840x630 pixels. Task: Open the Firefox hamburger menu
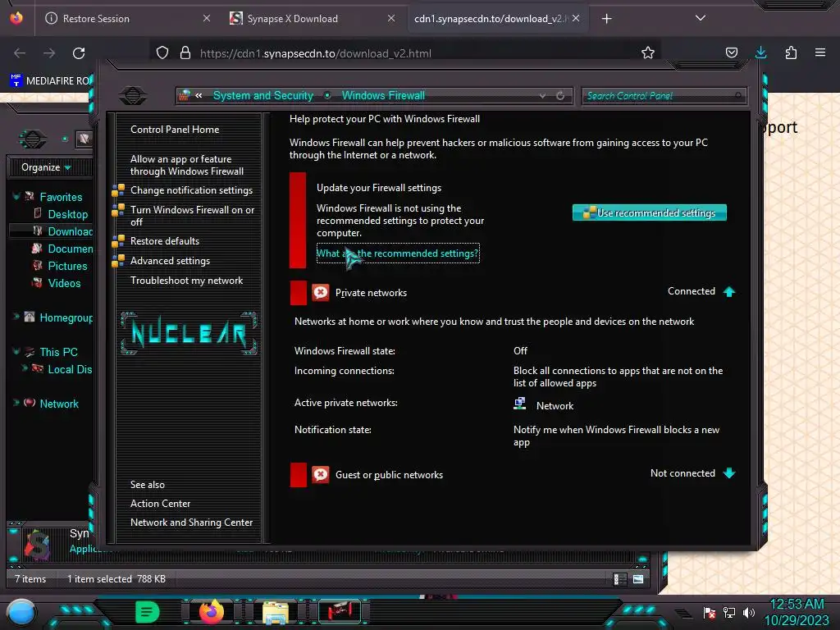[x=819, y=52]
